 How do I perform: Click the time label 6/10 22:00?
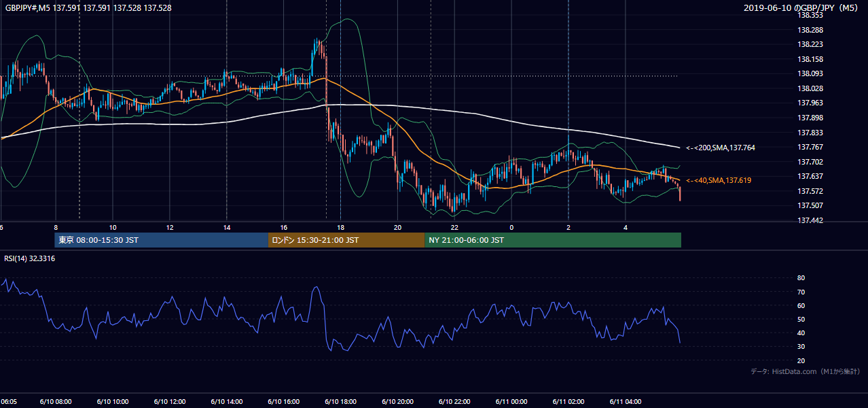click(455, 402)
